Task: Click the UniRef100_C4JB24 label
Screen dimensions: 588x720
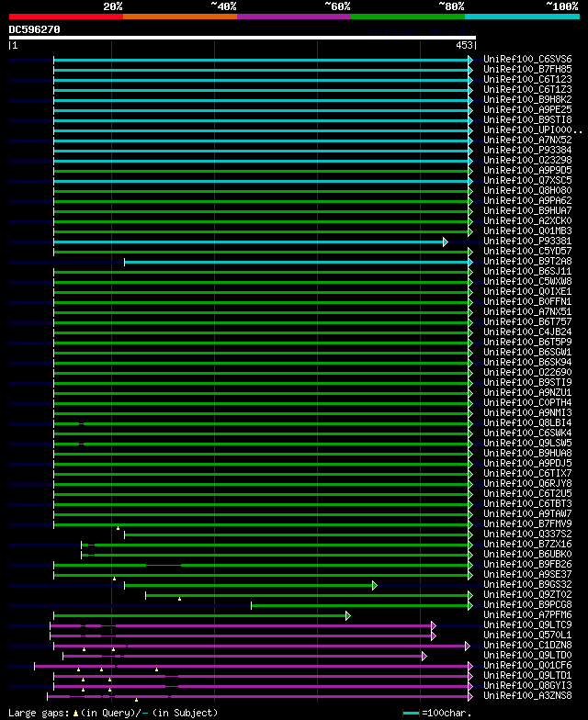Action: point(527,332)
